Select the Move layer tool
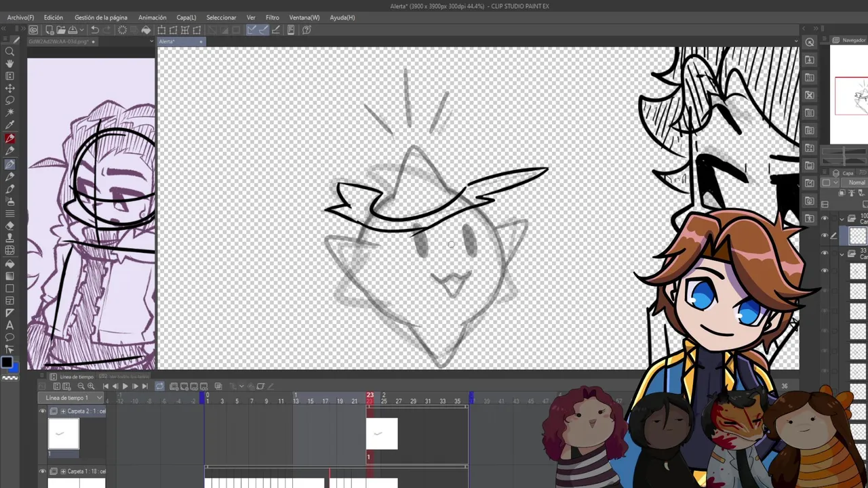This screenshot has width=868, height=488. click(9, 88)
